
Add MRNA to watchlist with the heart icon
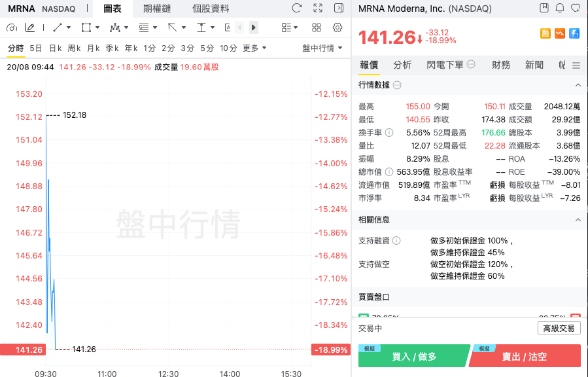tap(576, 8)
